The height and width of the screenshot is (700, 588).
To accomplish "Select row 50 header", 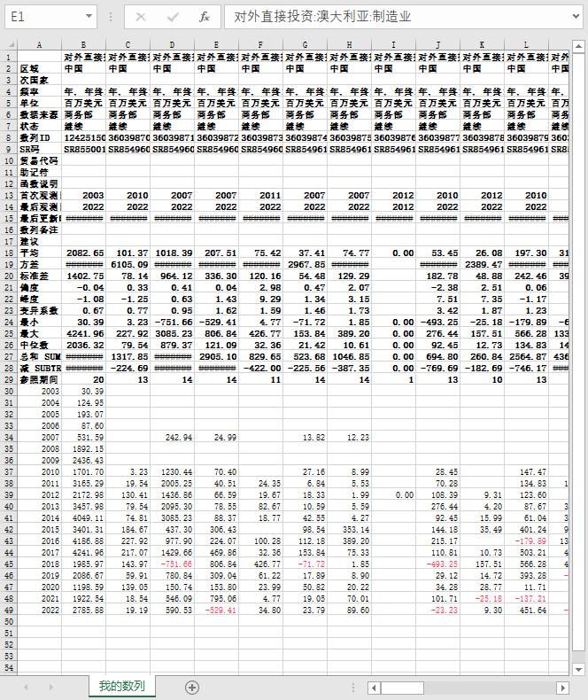I will click(9, 622).
